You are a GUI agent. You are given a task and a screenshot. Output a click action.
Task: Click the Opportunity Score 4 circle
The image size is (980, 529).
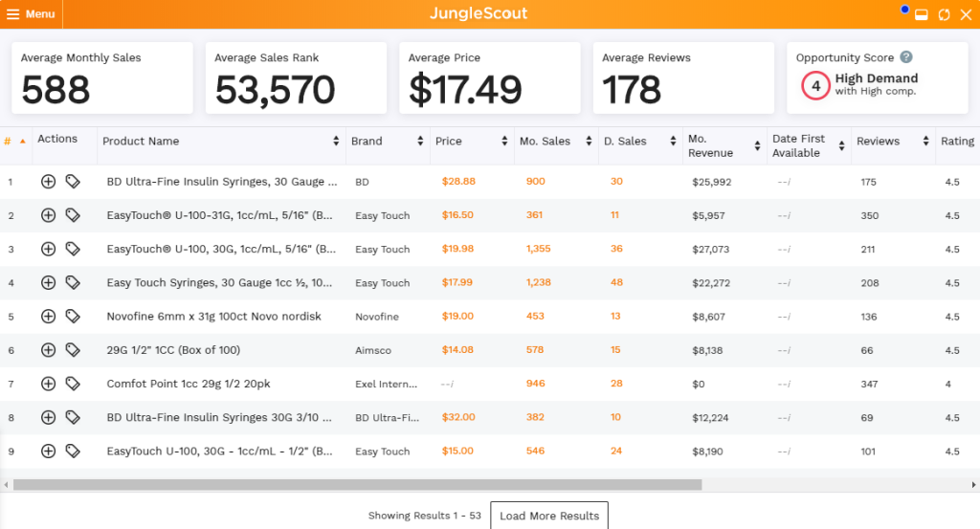tap(815, 85)
